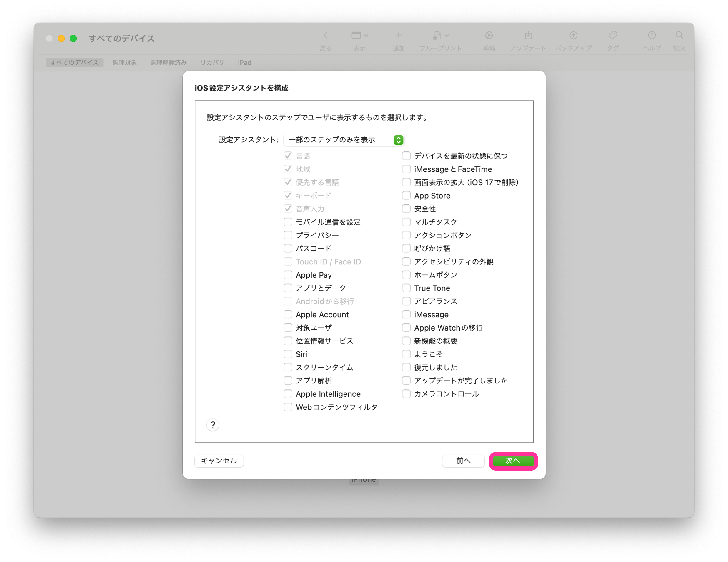Check the Siri setup step

288,354
